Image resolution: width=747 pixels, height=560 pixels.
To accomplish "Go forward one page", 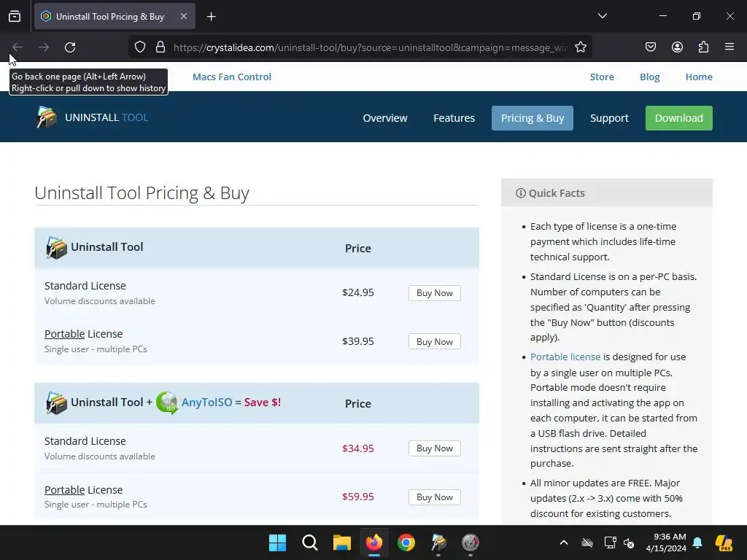I will click(44, 47).
